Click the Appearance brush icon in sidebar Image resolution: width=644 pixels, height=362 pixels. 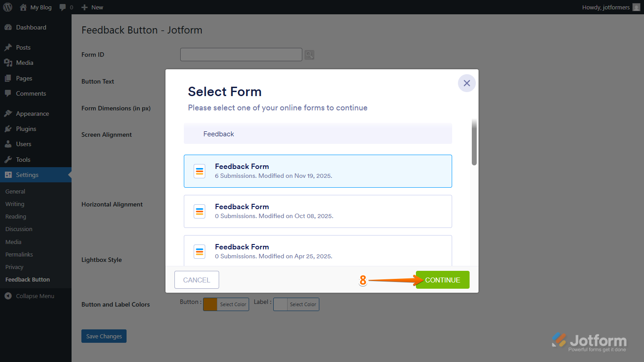click(8, 114)
